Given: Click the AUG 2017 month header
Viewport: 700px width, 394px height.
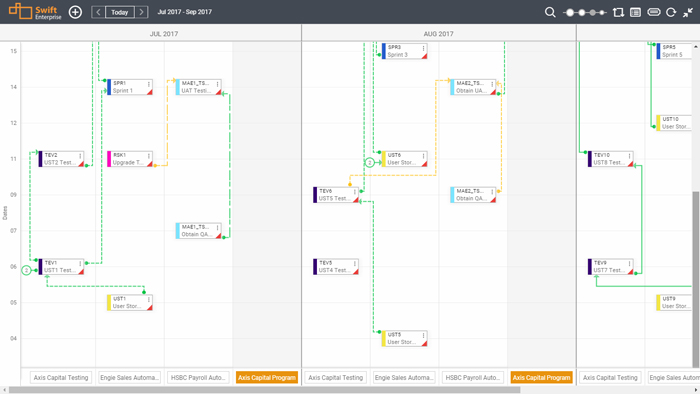Looking at the screenshot, I should coord(438,34).
